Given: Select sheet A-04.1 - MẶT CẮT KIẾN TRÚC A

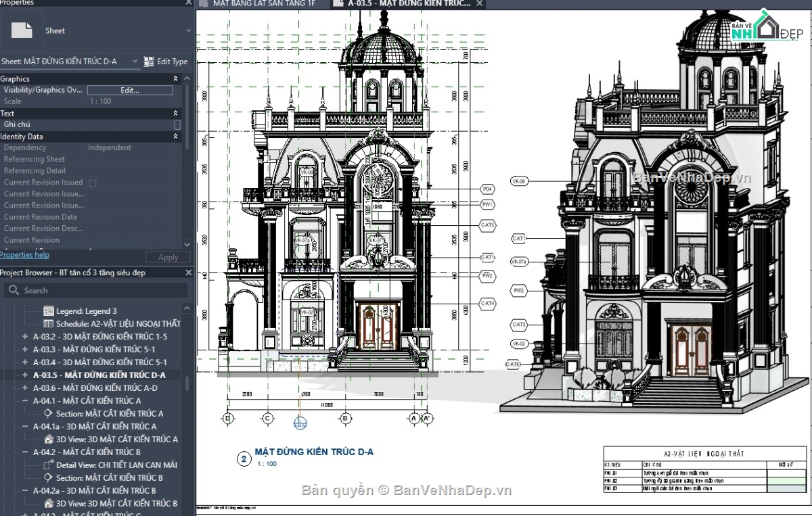Looking at the screenshot, I should pos(87,401).
